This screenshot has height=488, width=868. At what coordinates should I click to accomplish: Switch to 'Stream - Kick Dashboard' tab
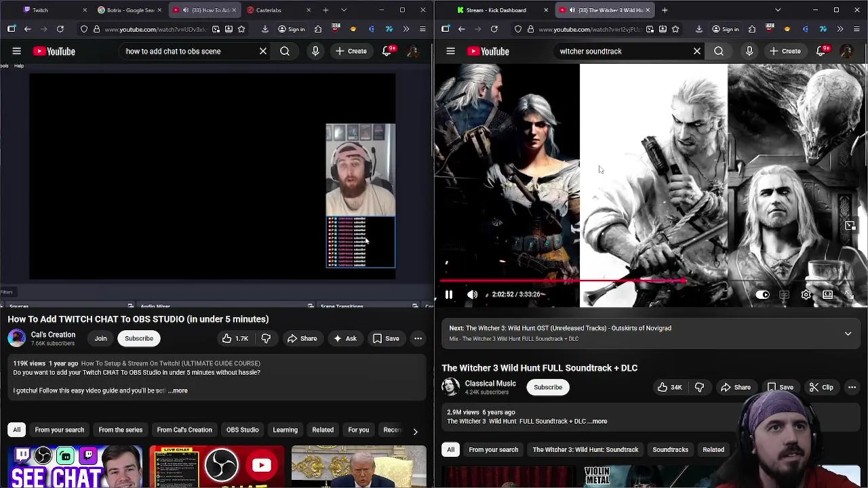(x=502, y=10)
